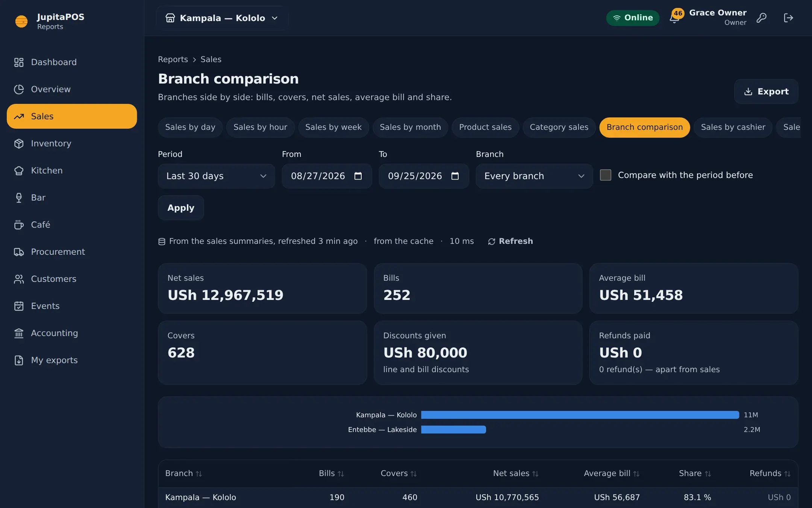This screenshot has width=812, height=508.
Task: Go to Reports breadcrumb link
Action: tap(173, 59)
